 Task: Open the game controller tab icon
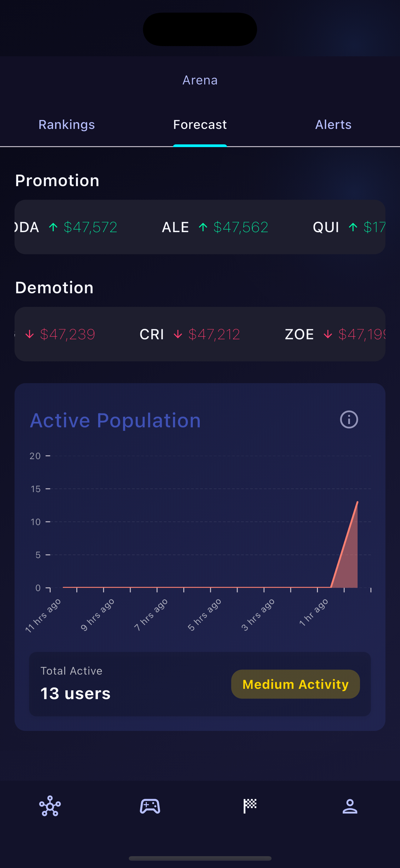point(150,806)
